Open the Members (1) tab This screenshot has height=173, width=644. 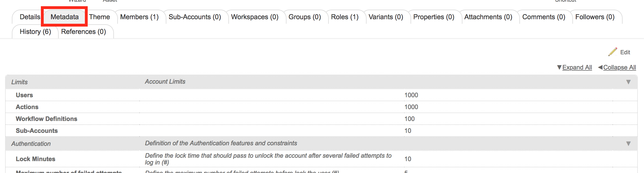point(139,17)
